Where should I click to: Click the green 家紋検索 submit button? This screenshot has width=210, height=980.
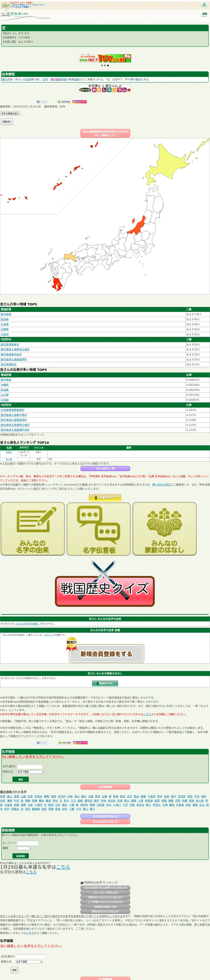[x=21, y=856]
